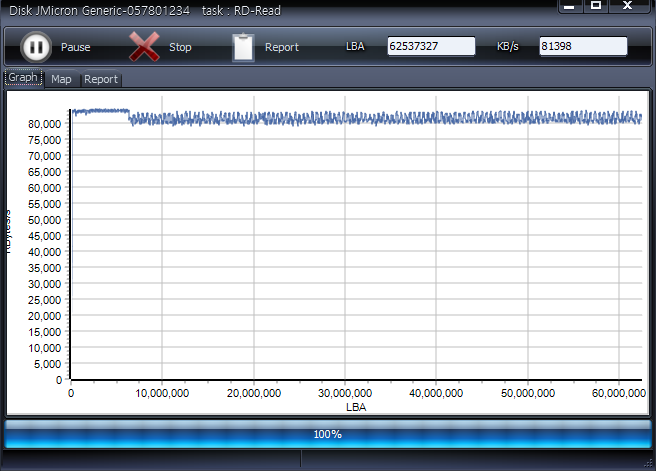The image size is (656, 471).
Task: Click the red X Stop icon
Action: click(x=144, y=47)
